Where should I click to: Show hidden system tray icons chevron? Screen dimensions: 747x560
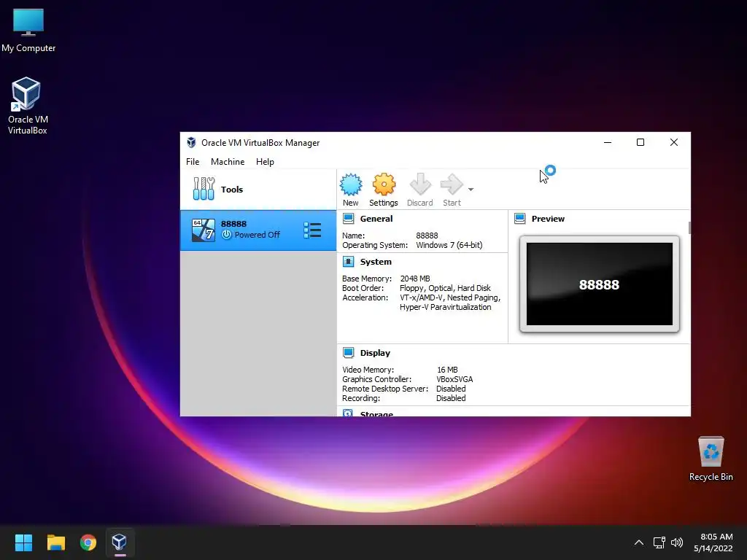[x=639, y=542]
